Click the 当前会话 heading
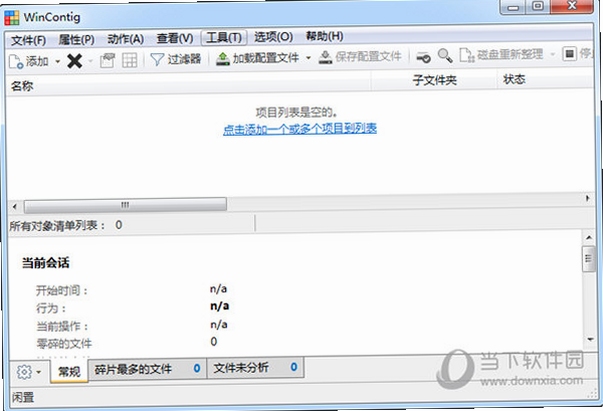Screen dimensions: 603x411 (x=46, y=263)
